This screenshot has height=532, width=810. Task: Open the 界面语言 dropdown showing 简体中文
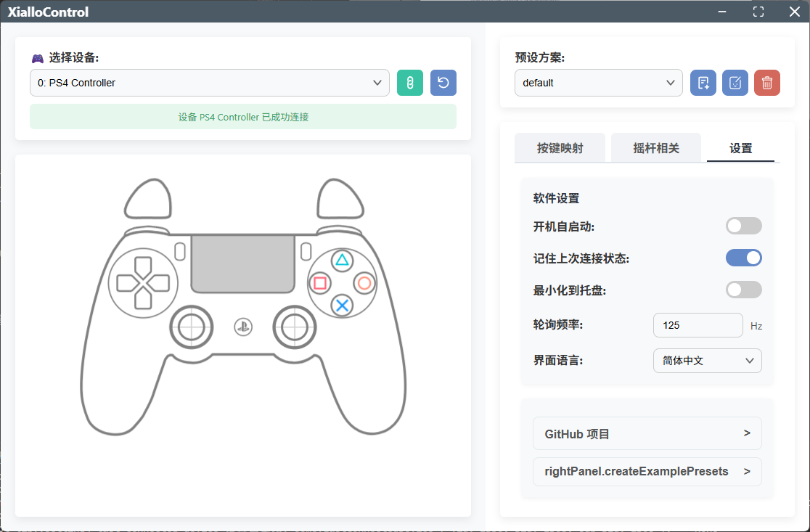707,361
